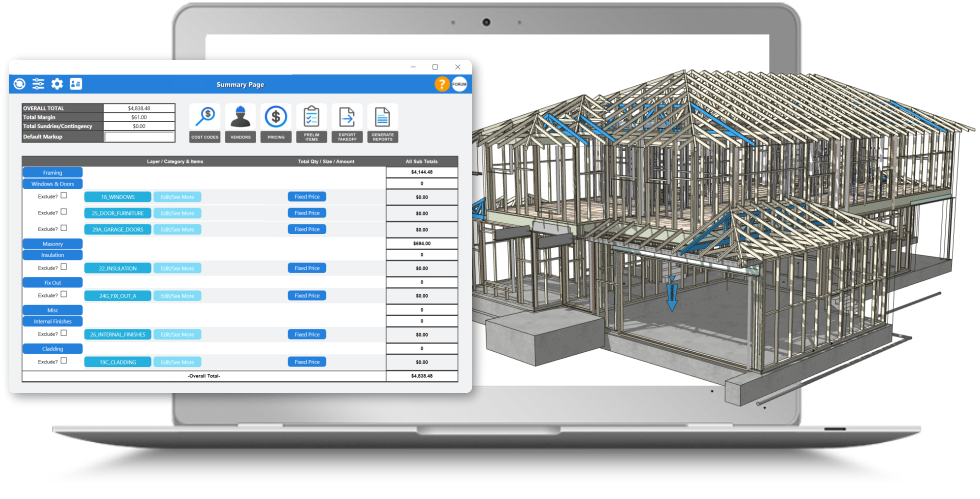Viewport: 980px width, 499px height.
Task: Click the sliders filter icon
Action: [x=38, y=84]
